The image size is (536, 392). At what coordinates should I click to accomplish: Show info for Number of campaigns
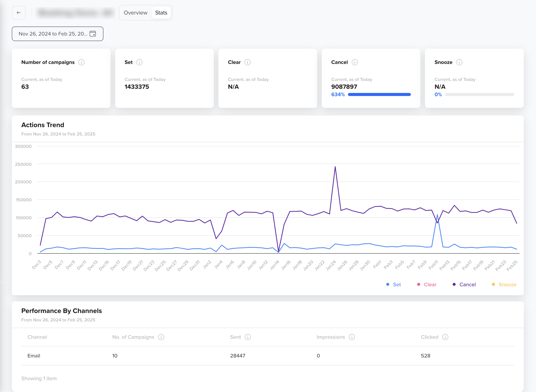[x=81, y=62]
